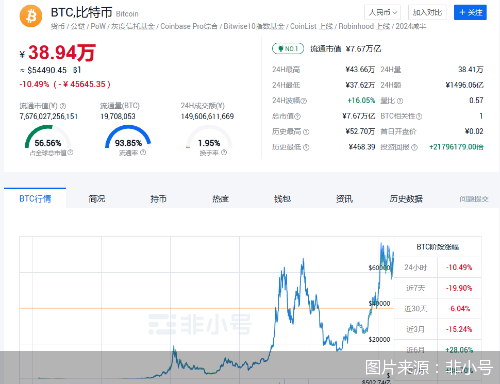
Task: Click the -10.49% price change text
Action: pos(34,84)
